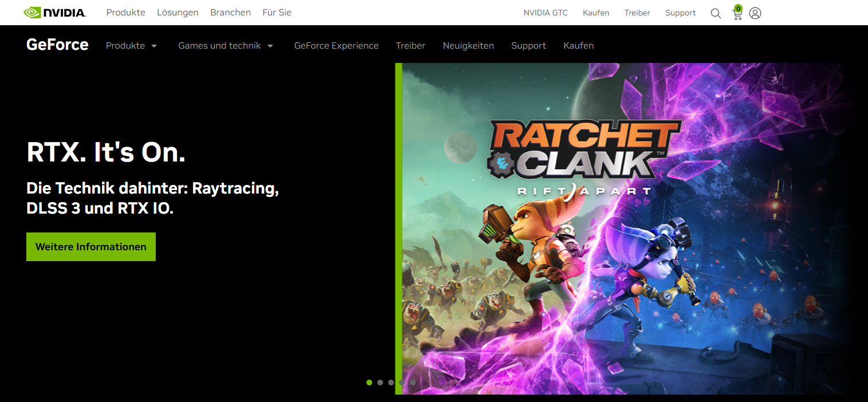Open the Lösungen menu
This screenshot has height=402, width=868.
pyautogui.click(x=177, y=13)
